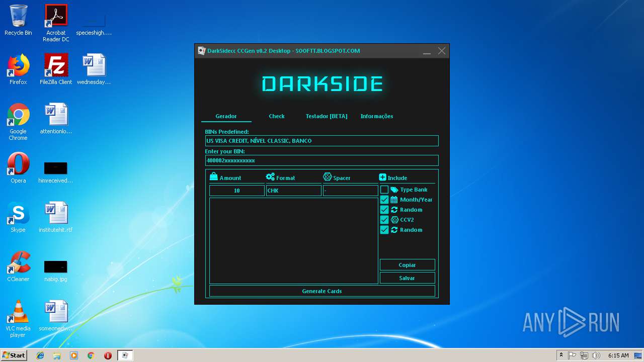The height and width of the screenshot is (362, 644).
Task: Minimize the DarkSide window
Action: (427, 51)
